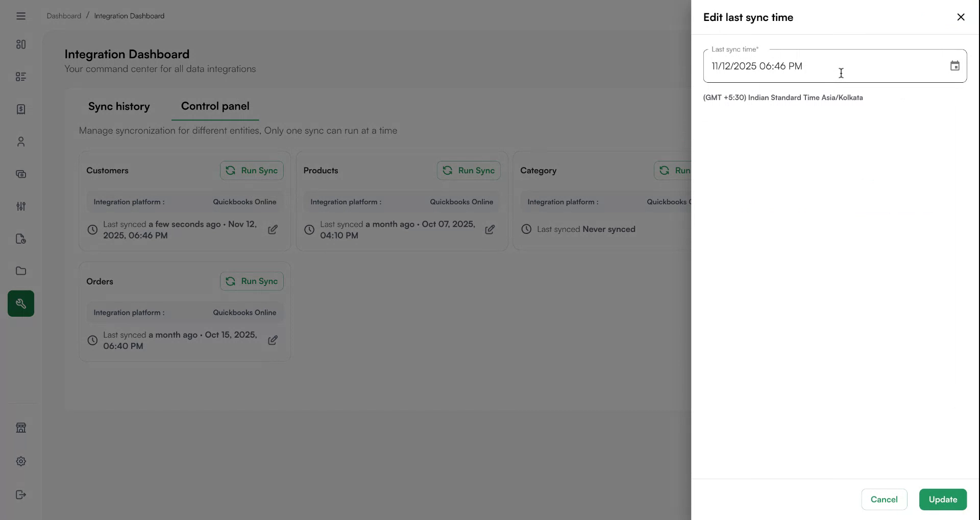Open the dashboard grid icon in sidebar

click(x=20, y=44)
